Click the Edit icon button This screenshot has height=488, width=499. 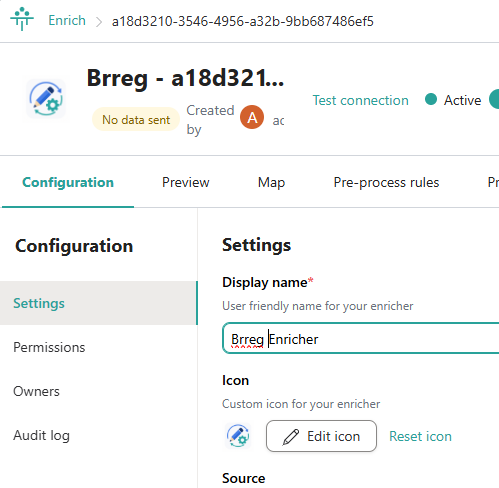pos(321,436)
